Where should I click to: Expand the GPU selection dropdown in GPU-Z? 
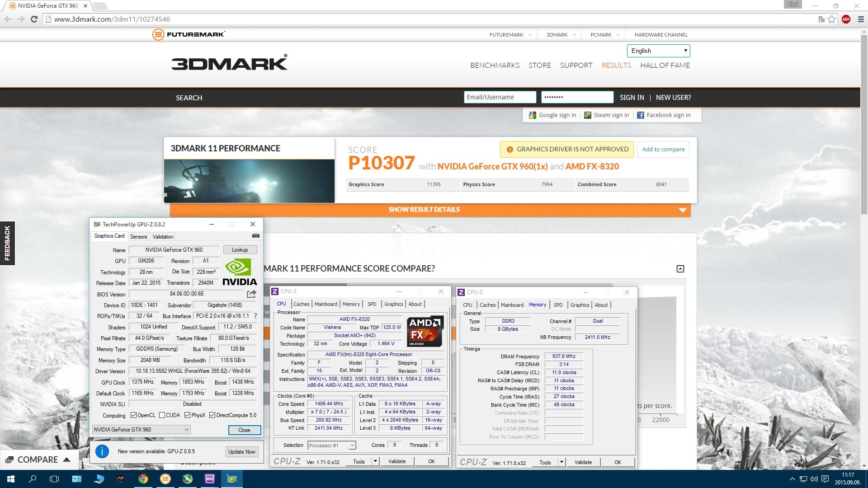click(186, 430)
